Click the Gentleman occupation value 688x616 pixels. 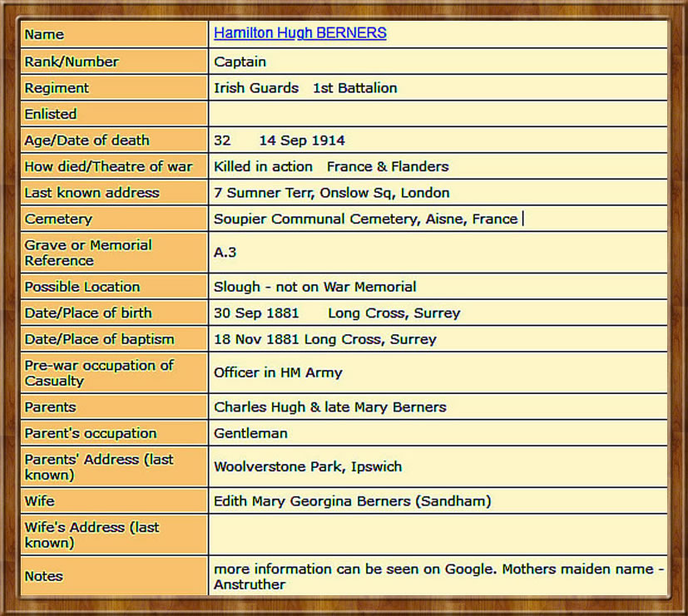[x=250, y=433]
